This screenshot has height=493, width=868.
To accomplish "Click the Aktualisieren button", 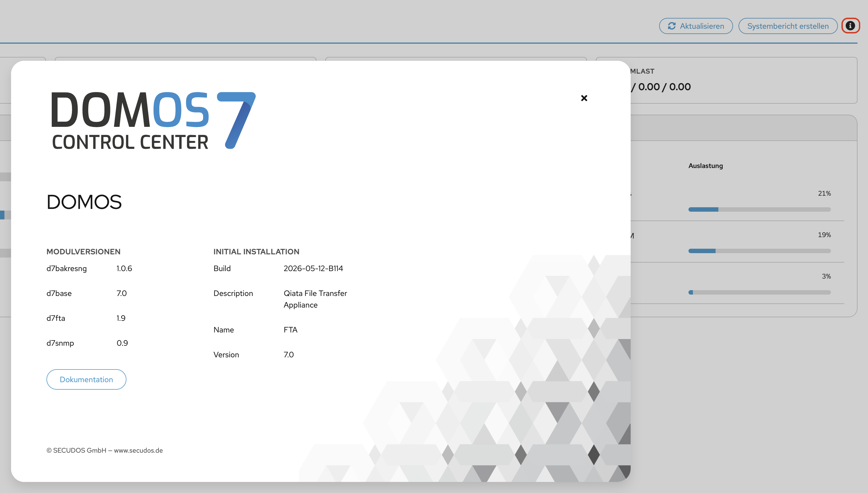I will [696, 26].
